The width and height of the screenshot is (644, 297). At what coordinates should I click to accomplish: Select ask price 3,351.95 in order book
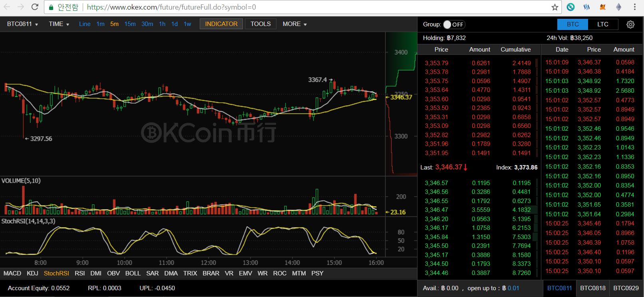coord(436,153)
